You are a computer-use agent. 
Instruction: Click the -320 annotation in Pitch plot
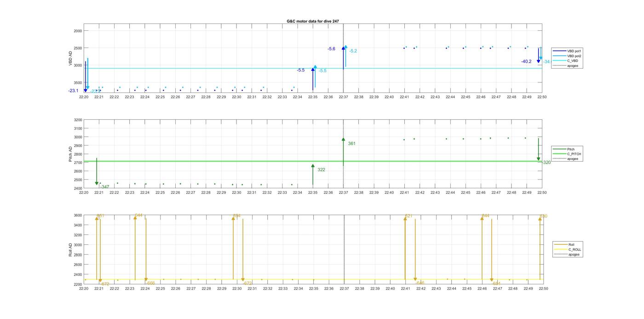546,162
